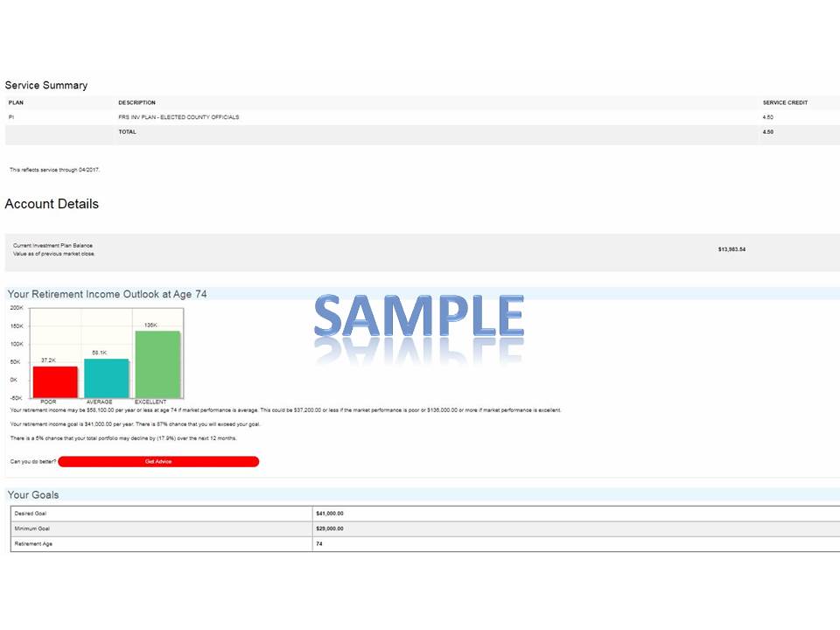Click the Desired Goal row

pos(157,514)
